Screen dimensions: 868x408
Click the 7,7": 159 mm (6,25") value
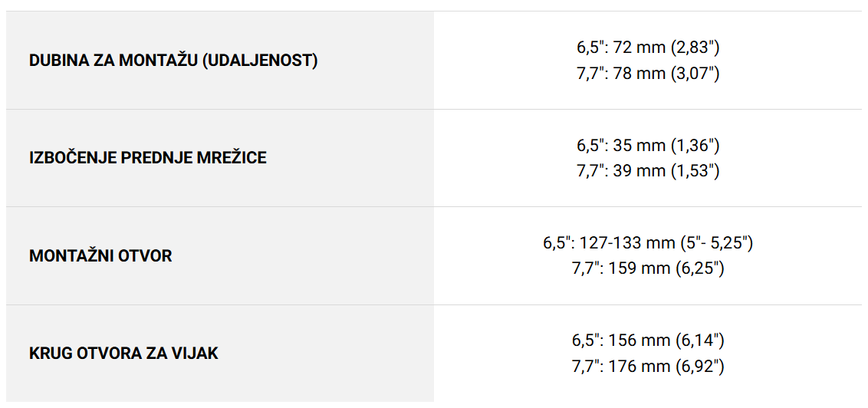coord(648,268)
